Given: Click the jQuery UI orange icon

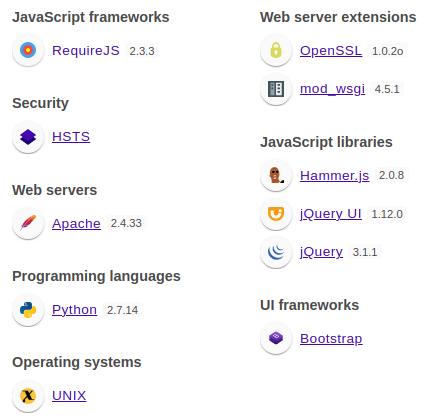Looking at the screenshot, I should tap(276, 214).
